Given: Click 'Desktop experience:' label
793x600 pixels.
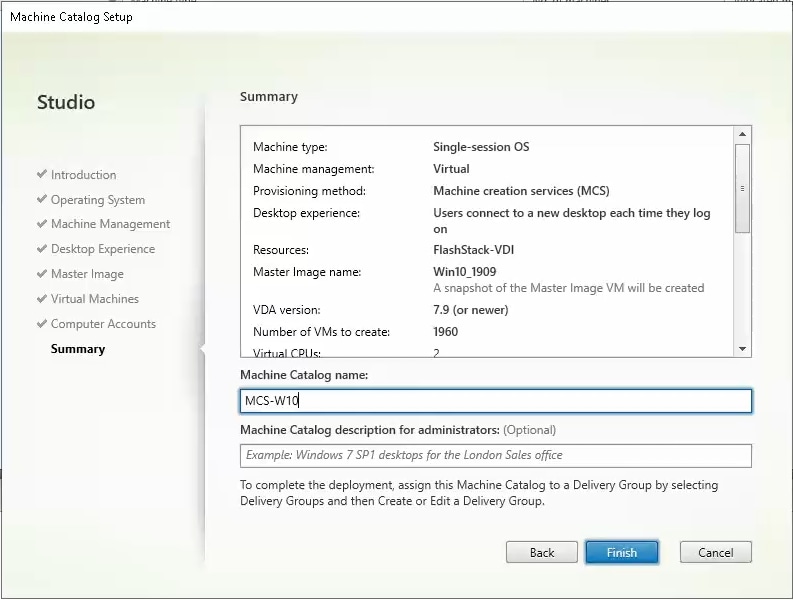Looking at the screenshot, I should (x=306, y=213).
